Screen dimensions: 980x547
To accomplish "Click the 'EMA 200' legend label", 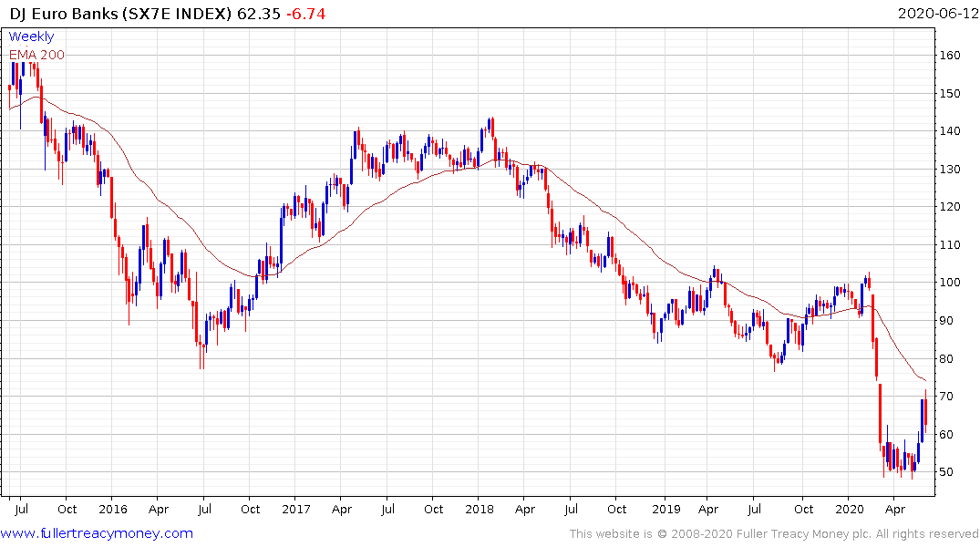I will (x=36, y=55).
